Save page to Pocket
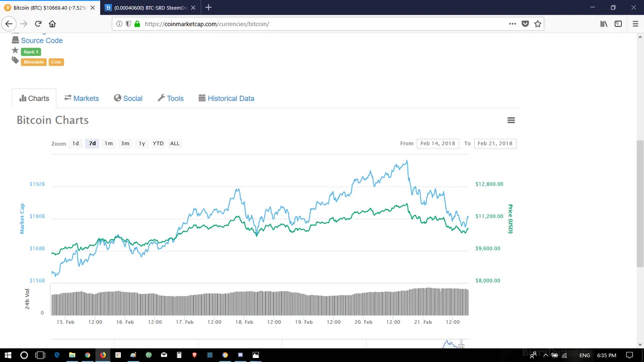The image size is (644, 362). point(525,24)
